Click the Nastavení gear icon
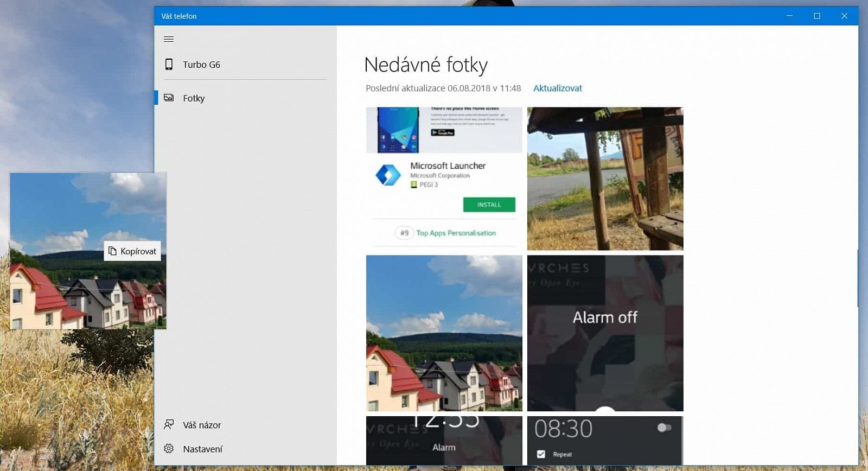The height and width of the screenshot is (471, 868). coord(169,449)
